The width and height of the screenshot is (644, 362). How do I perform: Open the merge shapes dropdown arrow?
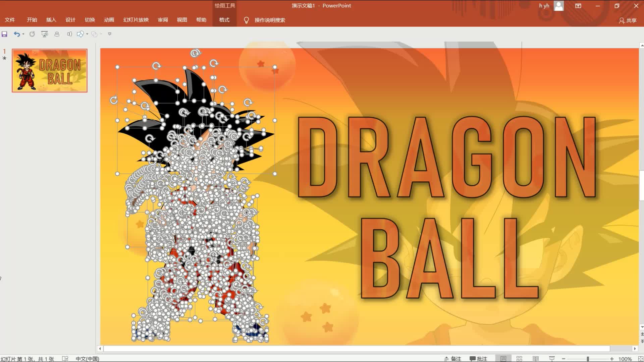coord(87,34)
